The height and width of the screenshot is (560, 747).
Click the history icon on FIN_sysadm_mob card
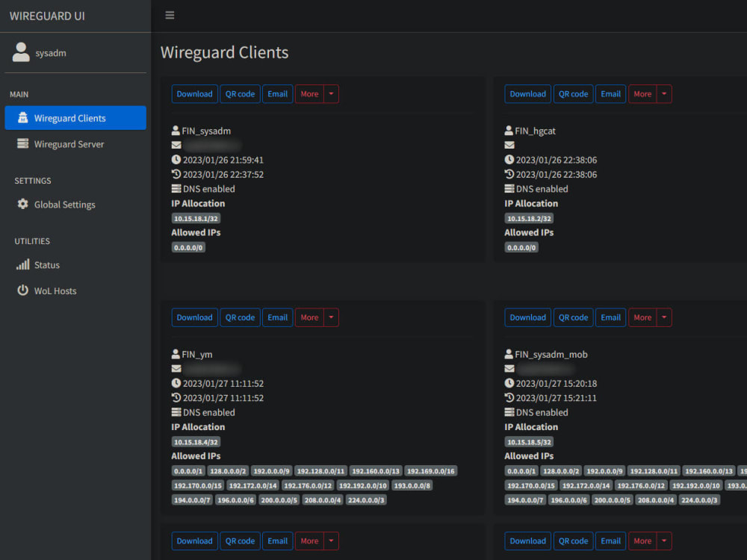[509, 398]
